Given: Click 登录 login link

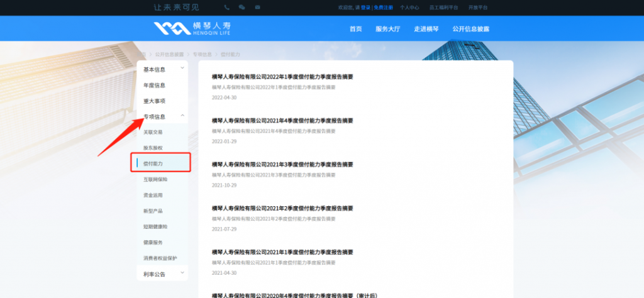Looking at the screenshot, I should point(365,8).
